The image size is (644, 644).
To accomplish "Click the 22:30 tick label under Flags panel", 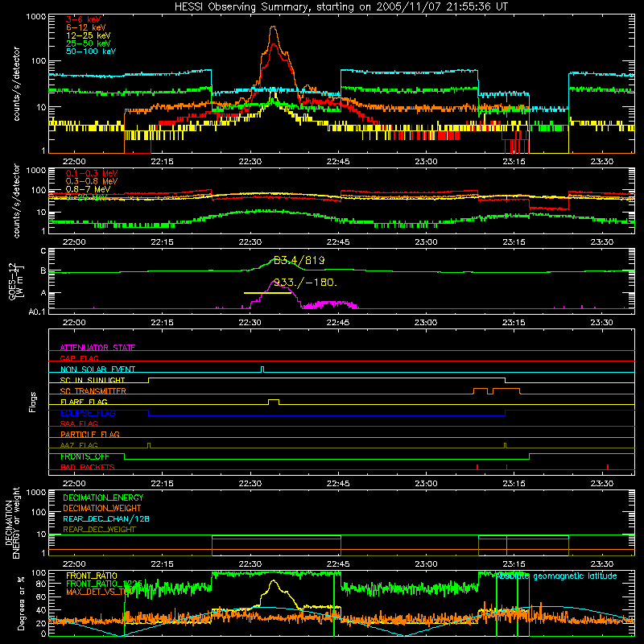I will [x=250, y=484].
